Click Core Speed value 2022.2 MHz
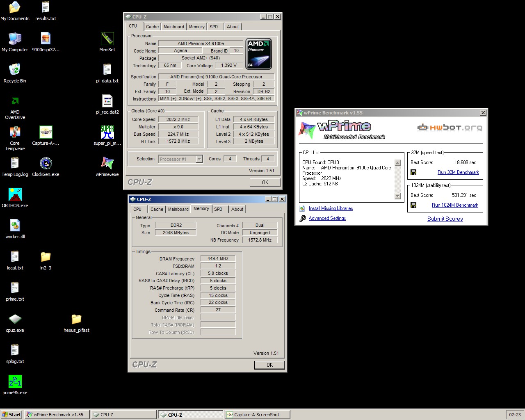Image resolution: width=525 pixels, height=420 pixels. pos(178,119)
